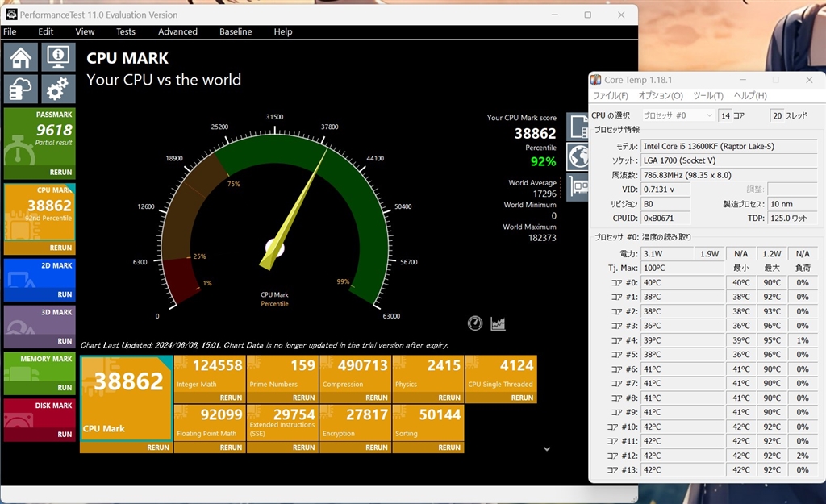Open Core Temp ファイル(F) menu
Screen dimensions: 826x504
611,95
